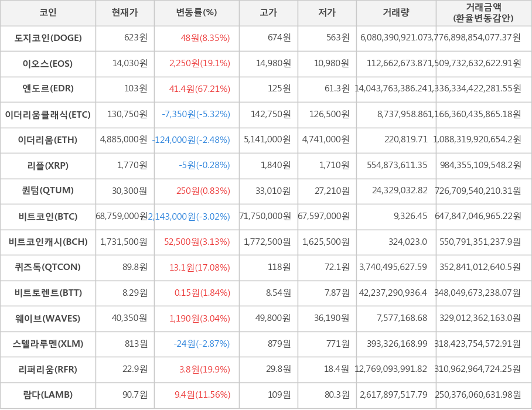Viewport: 532px width, 410px height.
Task: Select the 스텔라루멘(XLM) coin name
Action: click(x=48, y=344)
